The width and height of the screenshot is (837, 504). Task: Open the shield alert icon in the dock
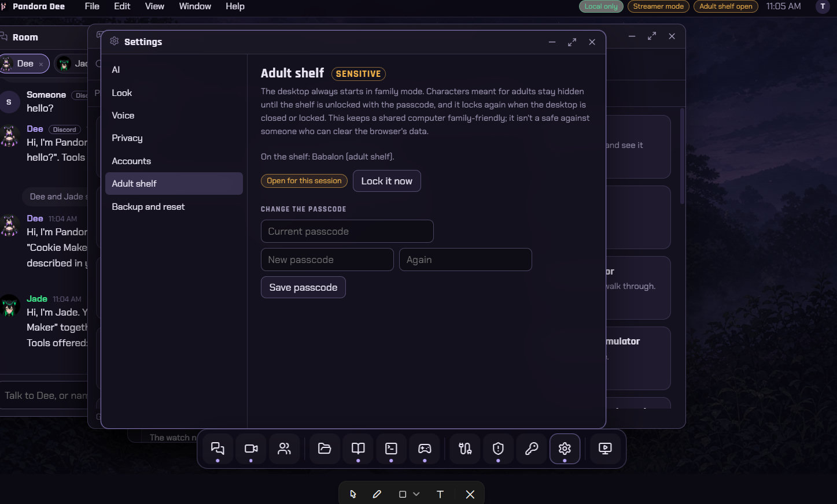(498, 449)
